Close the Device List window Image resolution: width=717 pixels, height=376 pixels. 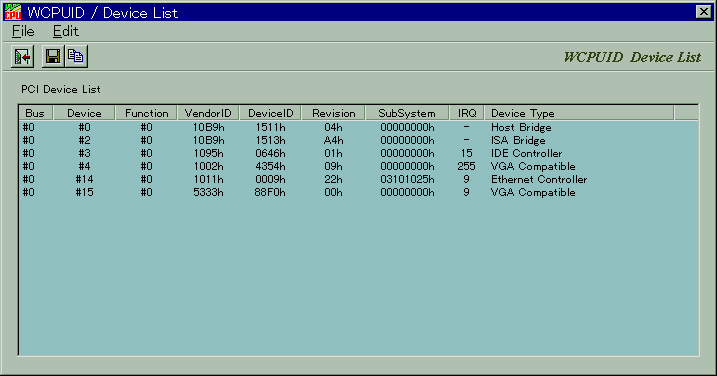click(703, 11)
